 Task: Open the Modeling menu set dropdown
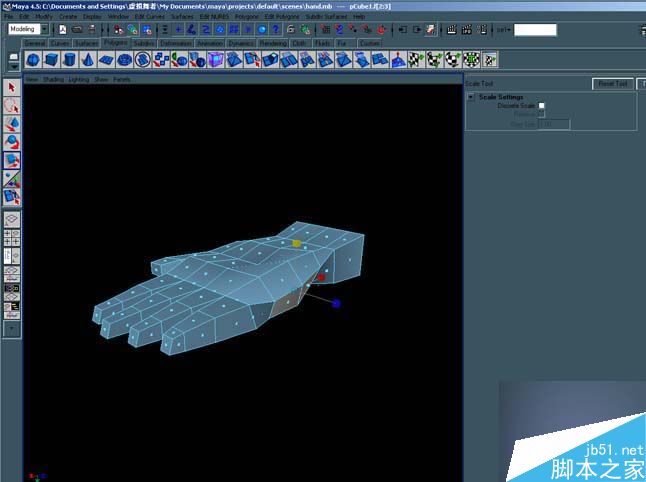pyautogui.click(x=44, y=29)
